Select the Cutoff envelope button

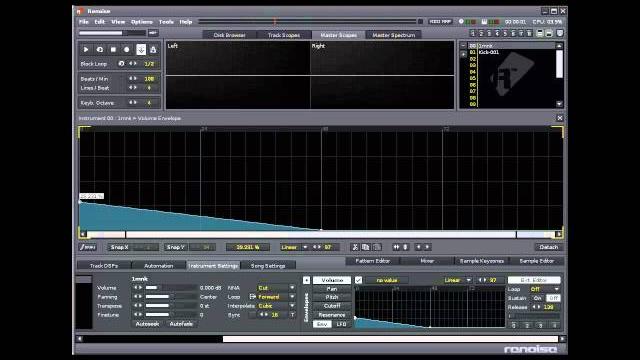[332, 306]
